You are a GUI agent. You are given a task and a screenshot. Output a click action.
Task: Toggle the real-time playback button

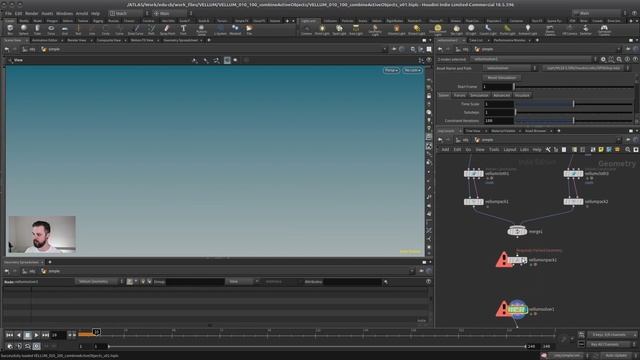(36, 347)
